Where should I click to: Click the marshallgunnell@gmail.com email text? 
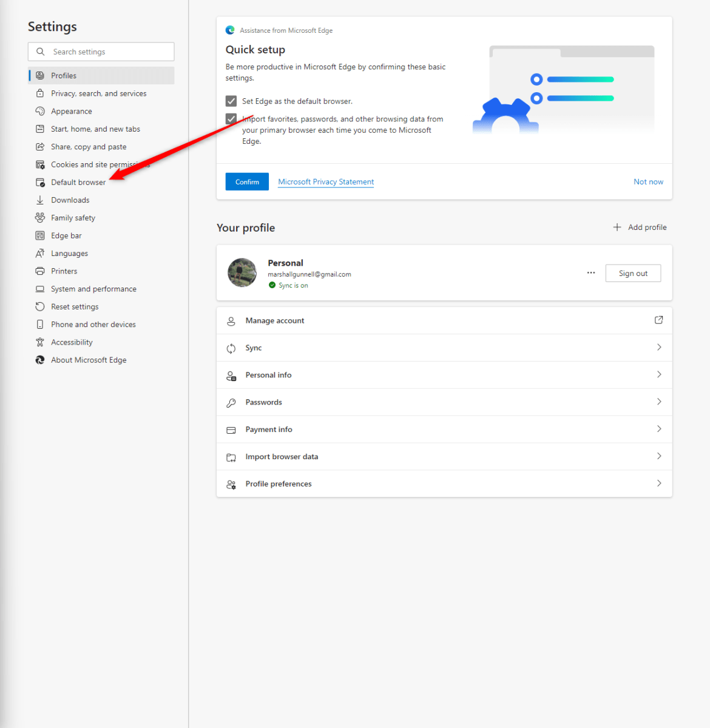[309, 274]
